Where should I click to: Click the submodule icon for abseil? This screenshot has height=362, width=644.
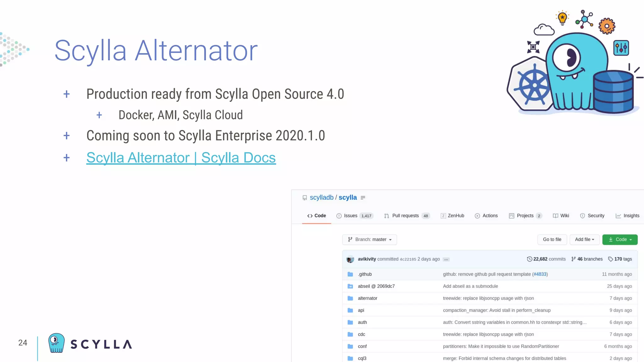click(x=350, y=286)
